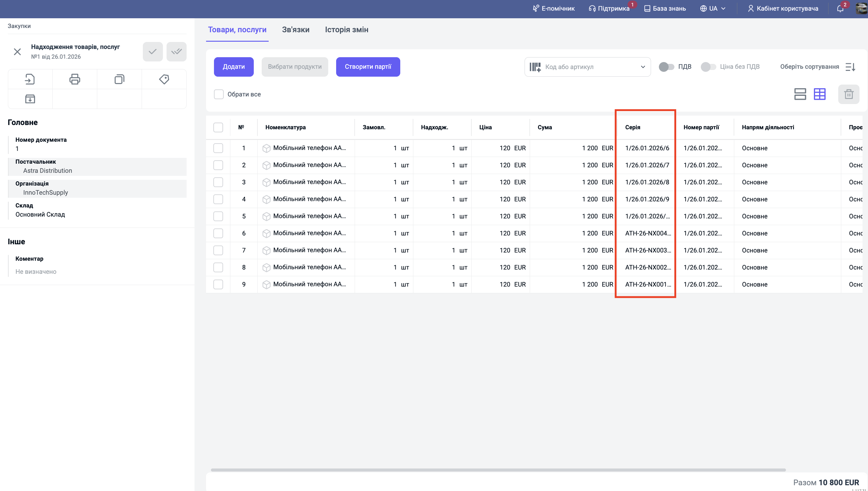Click the horizontal table scrollbar
This screenshot has width=868, height=491.
(498, 470)
